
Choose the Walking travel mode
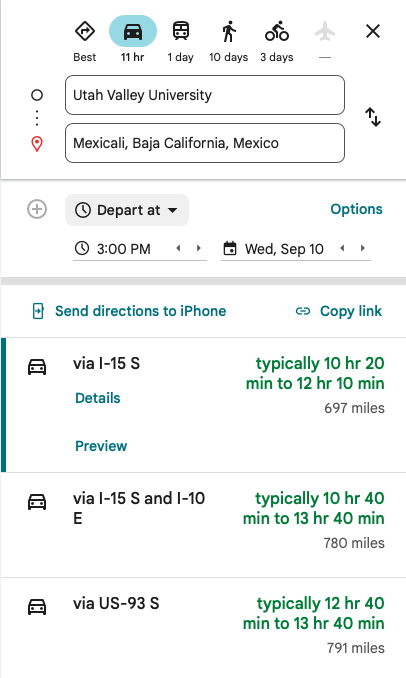tap(229, 32)
